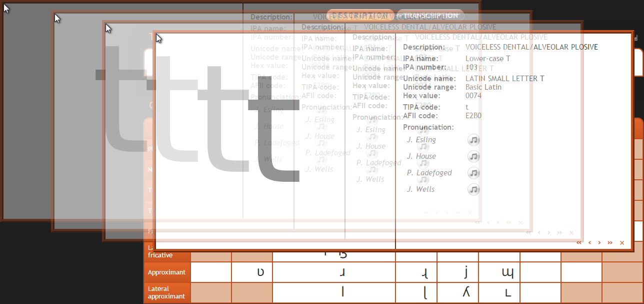Screen dimensions: 644x304
Task: Play J. Wells pronunciation audio
Action: 473,189
